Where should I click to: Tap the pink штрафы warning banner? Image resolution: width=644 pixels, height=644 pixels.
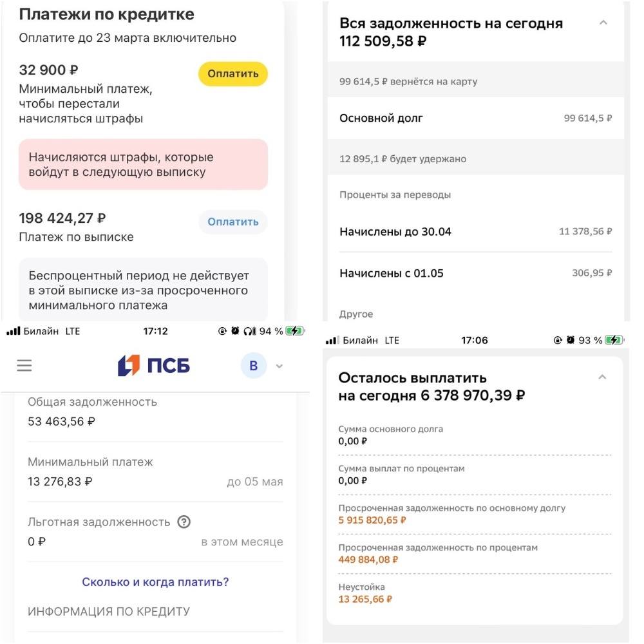tap(143, 166)
